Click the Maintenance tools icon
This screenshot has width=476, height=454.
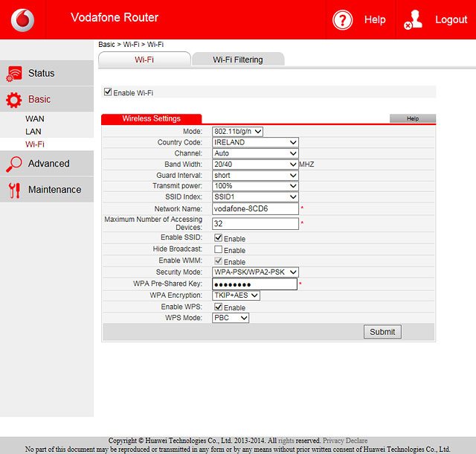(14, 190)
